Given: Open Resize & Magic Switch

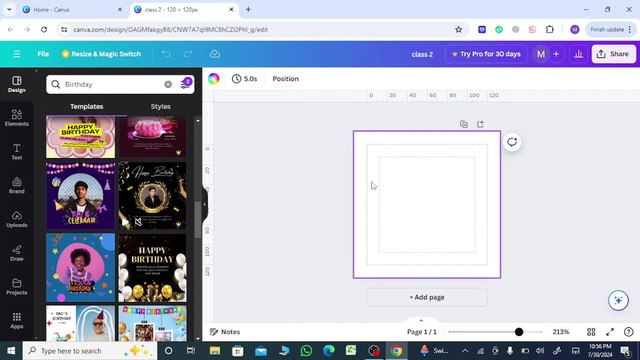Looking at the screenshot, I should [101, 54].
